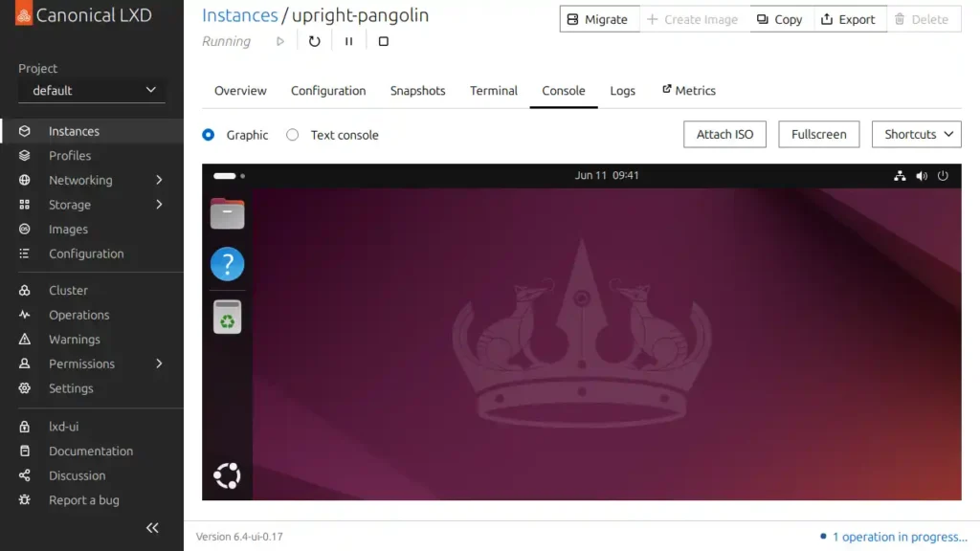980x551 pixels.
Task: Mute the guest volume icon
Action: coord(922,176)
